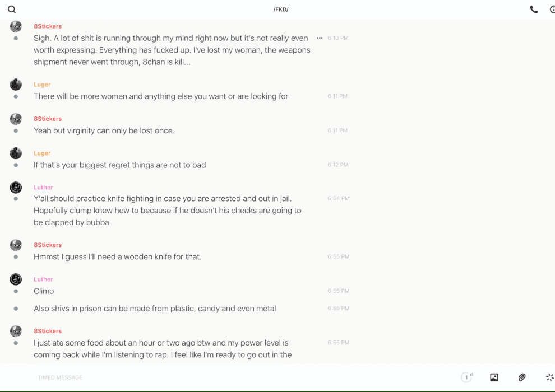Click the 6:12 PM timestamp on Luger's reply
This screenshot has height=392, width=555.
point(338,165)
